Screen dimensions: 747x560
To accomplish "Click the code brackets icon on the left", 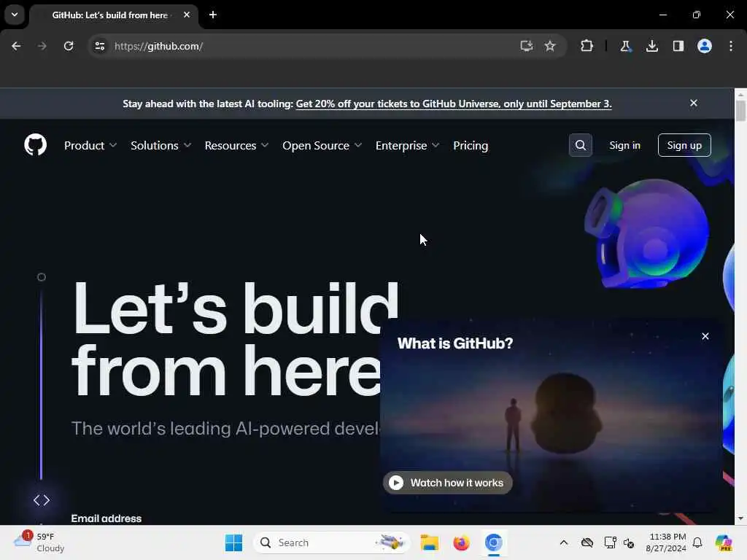I will click(x=42, y=500).
